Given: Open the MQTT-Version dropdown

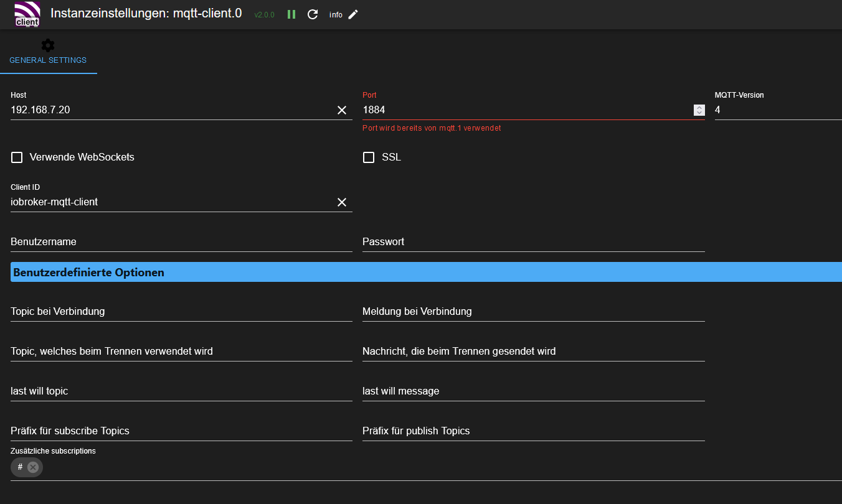Looking at the screenshot, I should [x=778, y=110].
